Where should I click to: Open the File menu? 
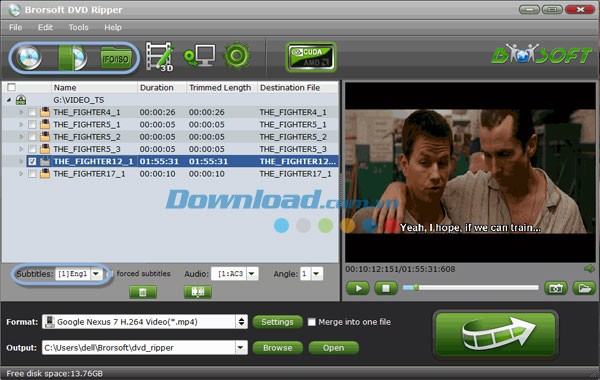click(16, 27)
